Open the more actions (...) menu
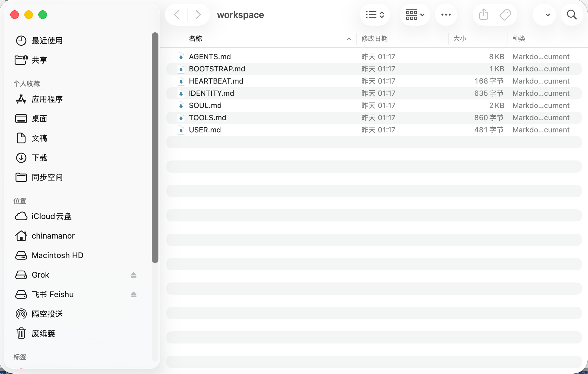This screenshot has width=588, height=374. click(446, 14)
